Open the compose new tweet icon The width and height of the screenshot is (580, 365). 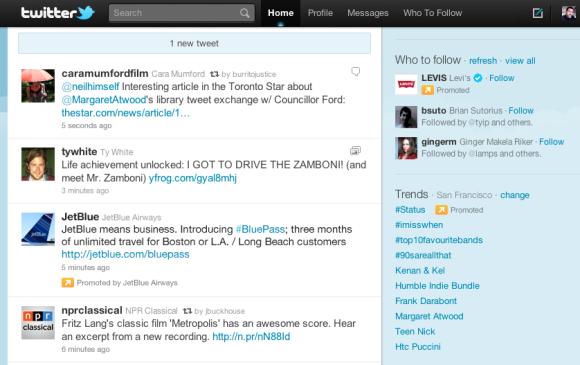click(537, 13)
